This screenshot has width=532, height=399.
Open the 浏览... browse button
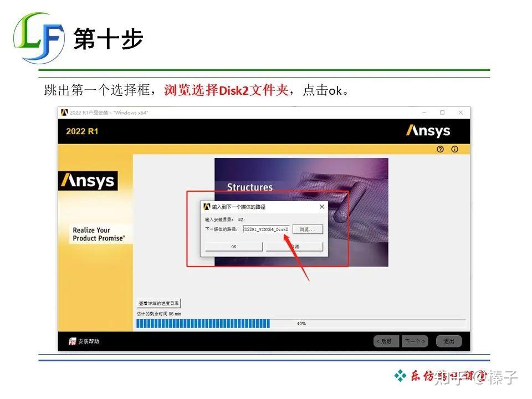308,229
